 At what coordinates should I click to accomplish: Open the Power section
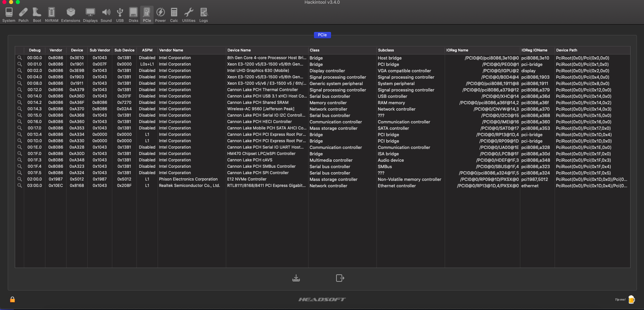point(160,15)
